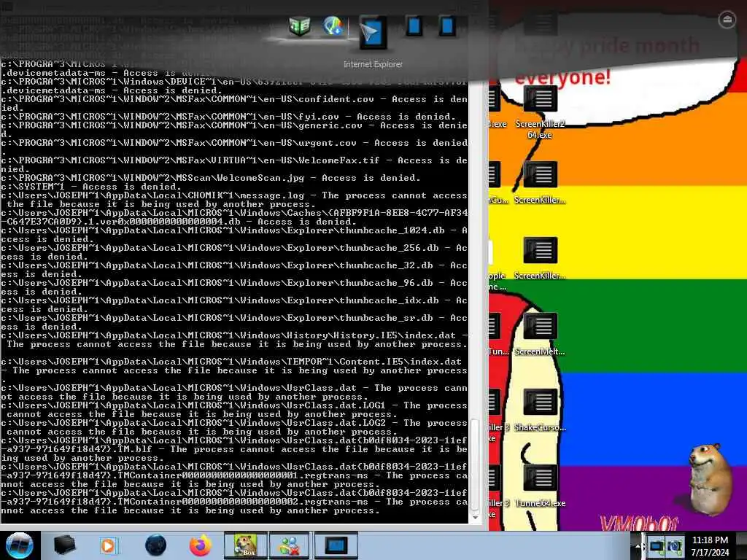Select the ScreenMelt desktop icon
Viewport: 747px width, 560px height.
[x=540, y=334]
